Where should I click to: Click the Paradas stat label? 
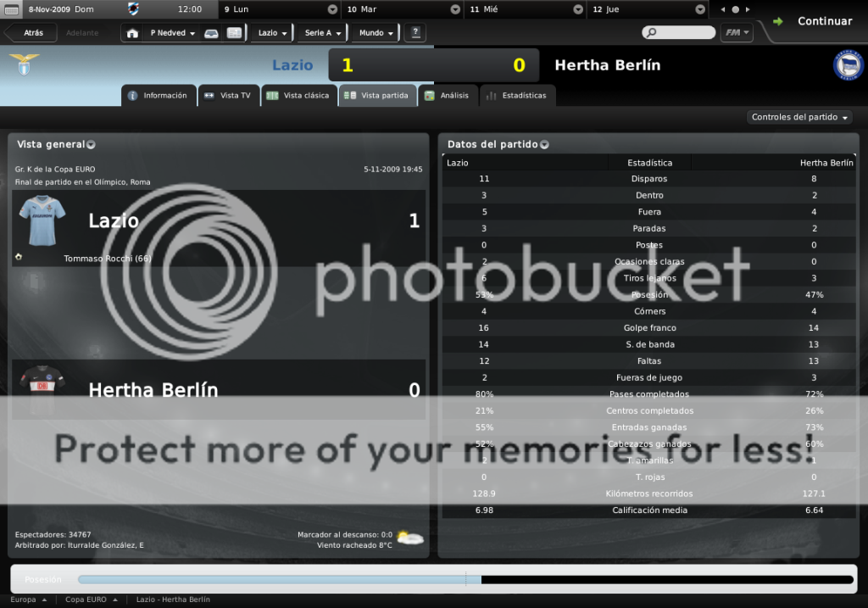point(649,229)
